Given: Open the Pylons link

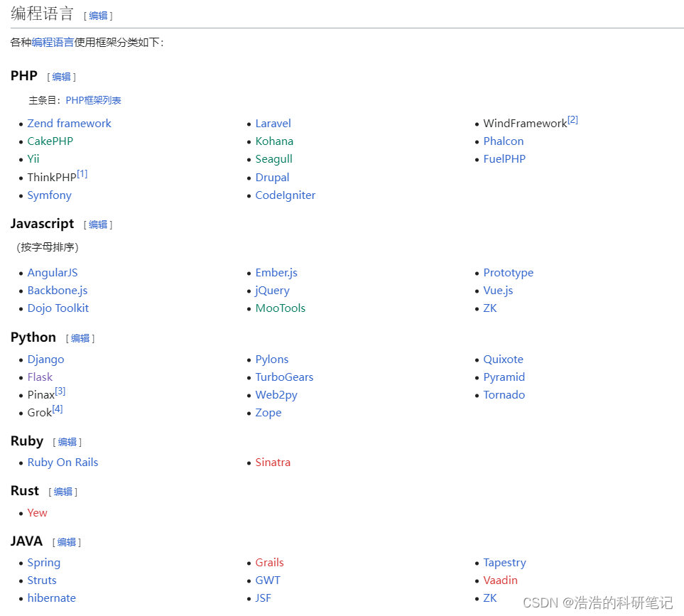Looking at the screenshot, I should click(272, 360).
